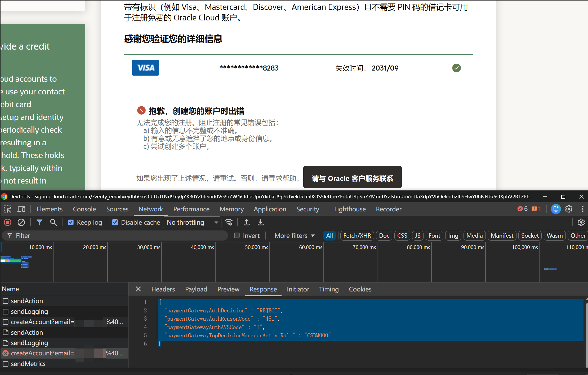This screenshot has height=375, width=588.
Task: Open the DevTools customize three-dot menu
Action: point(582,209)
